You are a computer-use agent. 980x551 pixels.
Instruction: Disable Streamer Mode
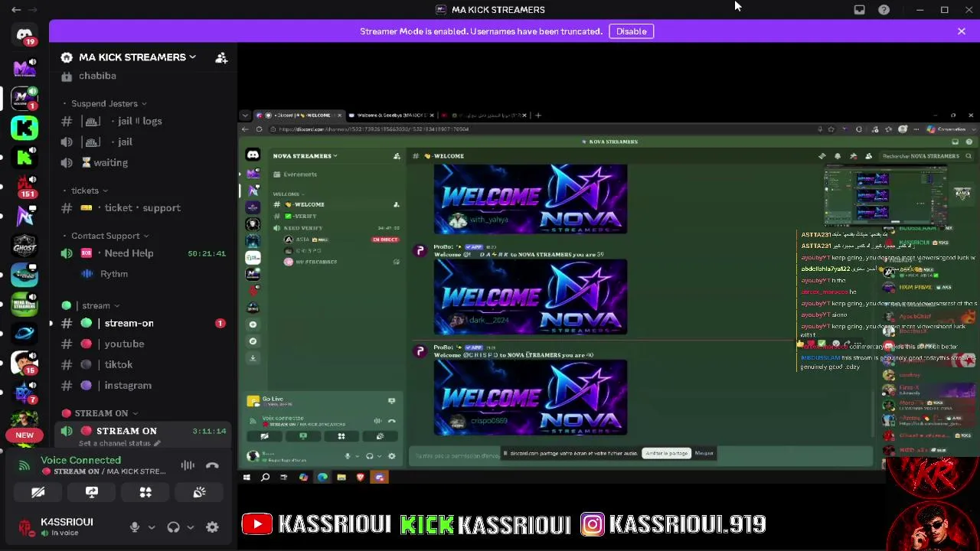pos(632,31)
